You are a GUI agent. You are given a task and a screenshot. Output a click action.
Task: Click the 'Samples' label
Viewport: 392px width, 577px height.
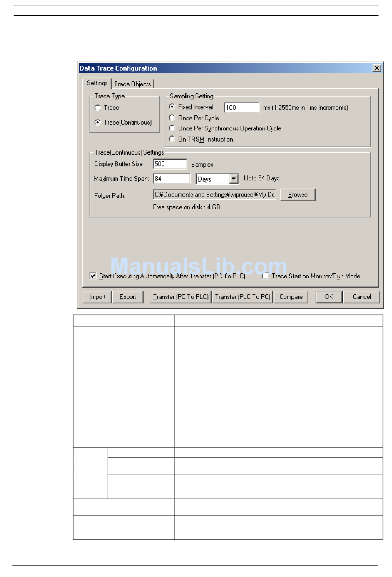(202, 164)
